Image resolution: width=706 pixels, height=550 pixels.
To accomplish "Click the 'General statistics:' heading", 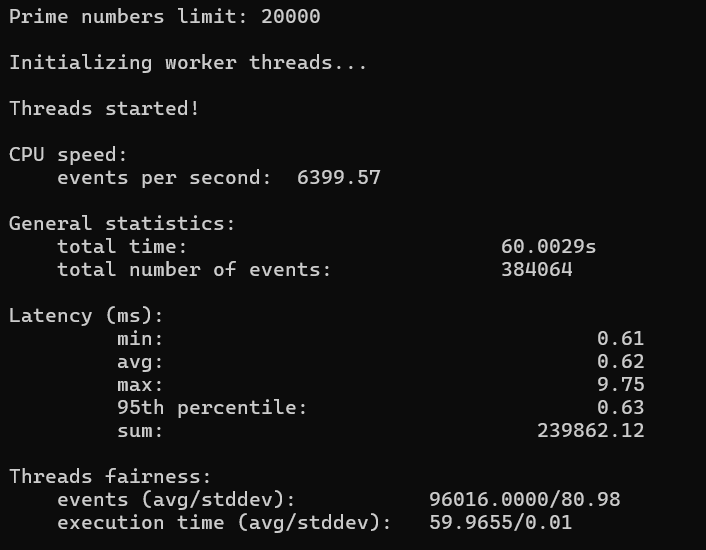I will tap(122, 224).
